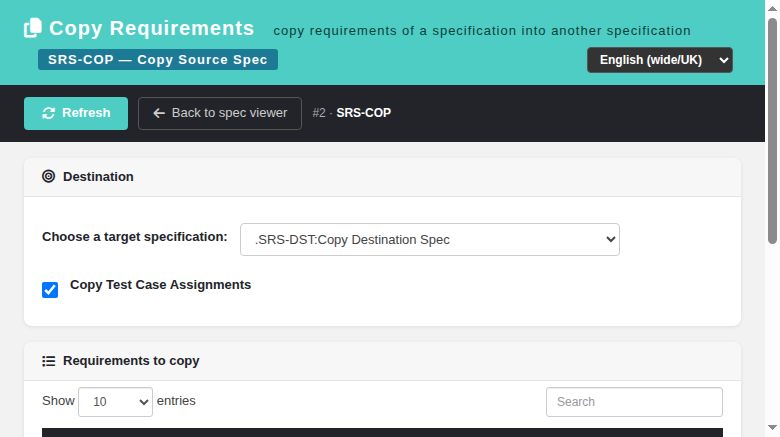This screenshot has width=780, height=437.
Task: Open the Show entries count dropdown
Action: coord(115,402)
